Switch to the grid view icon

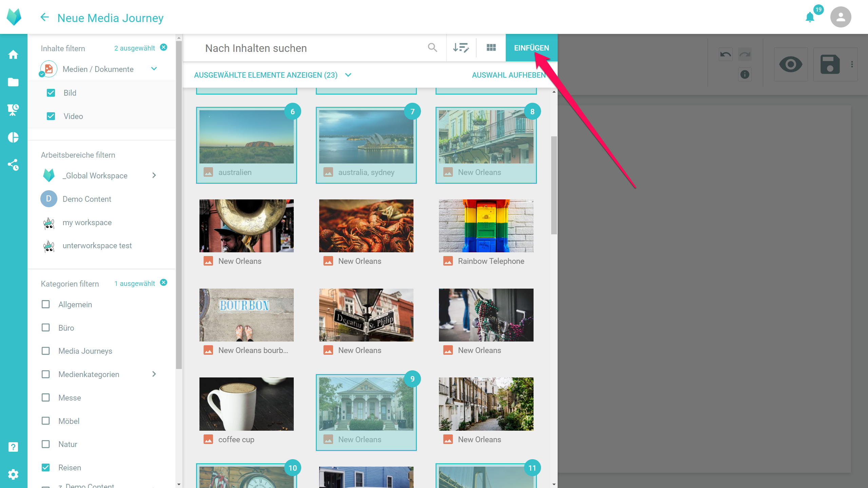(x=491, y=47)
